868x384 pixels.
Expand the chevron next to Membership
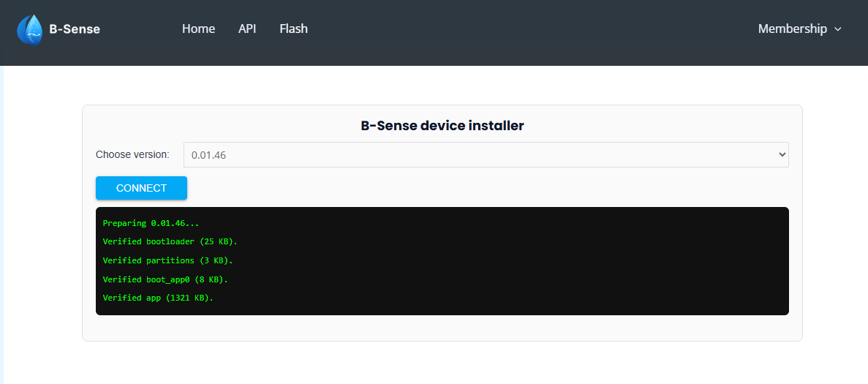[838, 29]
